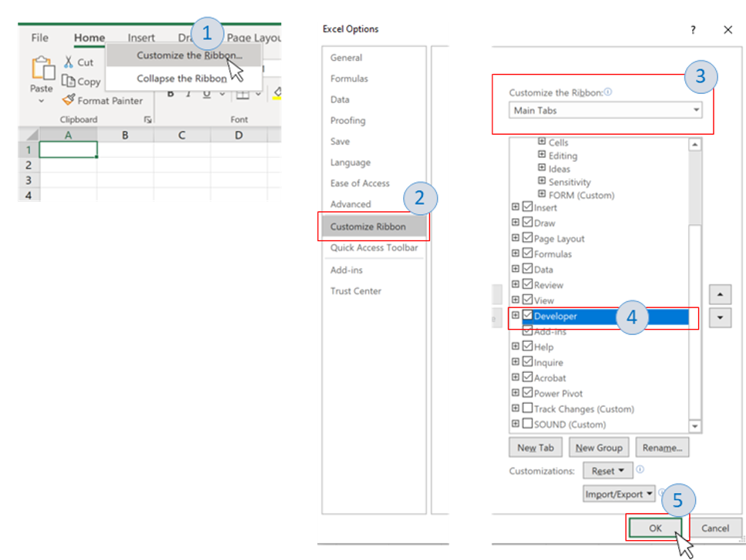Toggle the Power Pivot checkbox
Viewport: 746px width, 560px height.
528,394
